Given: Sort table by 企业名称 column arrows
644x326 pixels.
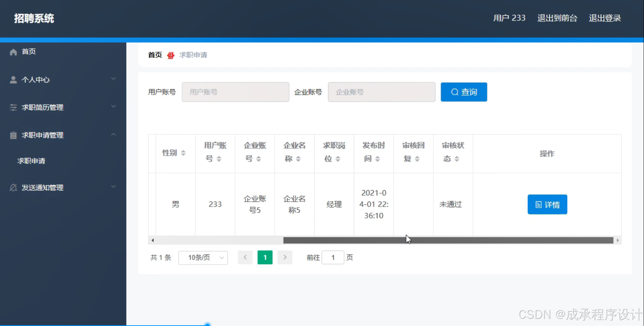Looking at the screenshot, I should coord(298,159).
